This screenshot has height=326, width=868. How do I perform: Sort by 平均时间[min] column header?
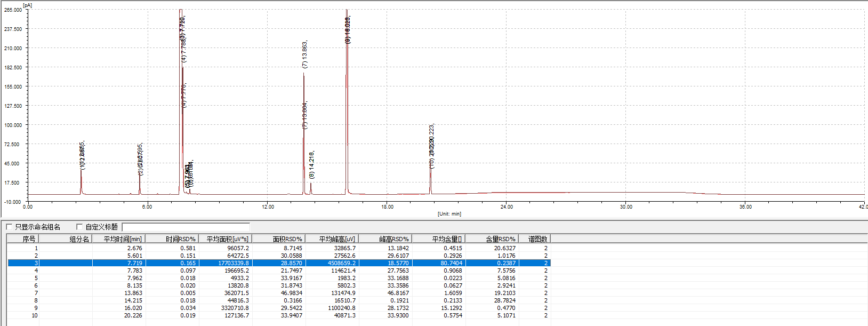coord(119,239)
